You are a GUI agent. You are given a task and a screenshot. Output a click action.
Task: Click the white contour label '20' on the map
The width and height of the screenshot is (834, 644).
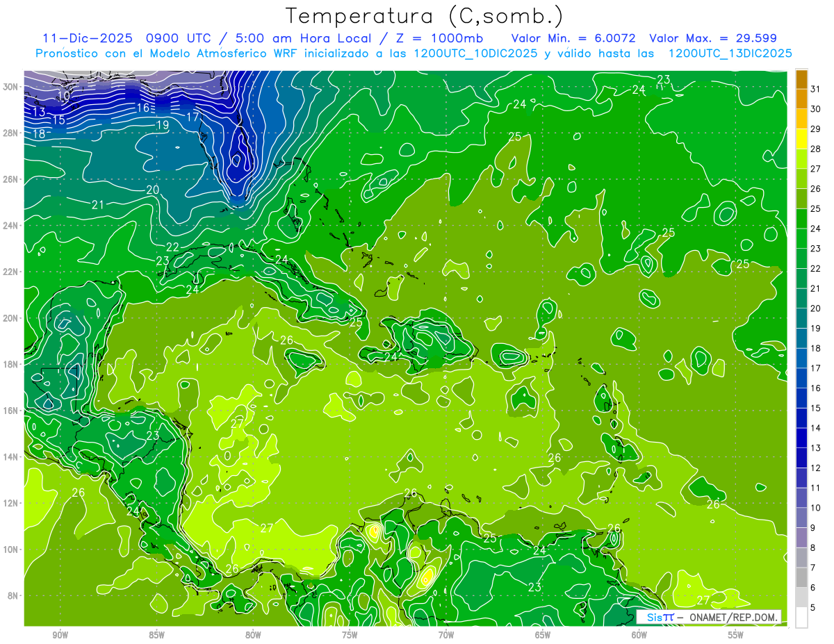click(x=153, y=190)
